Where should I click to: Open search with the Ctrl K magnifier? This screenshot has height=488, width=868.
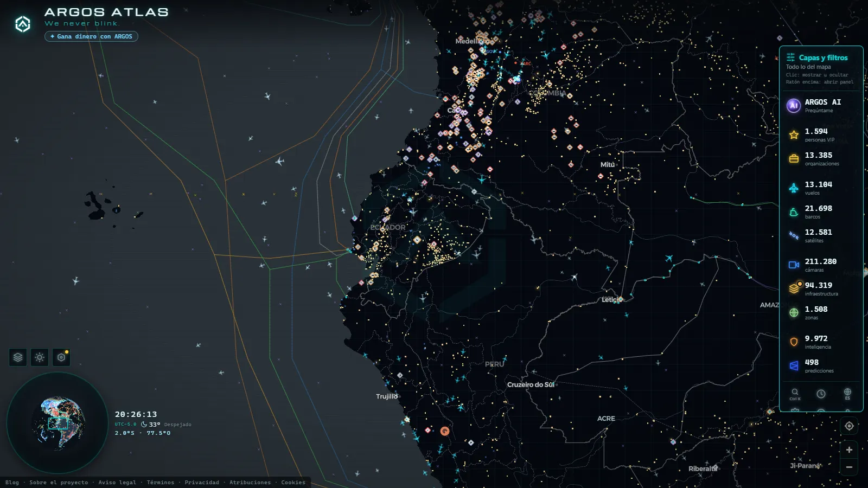click(795, 394)
